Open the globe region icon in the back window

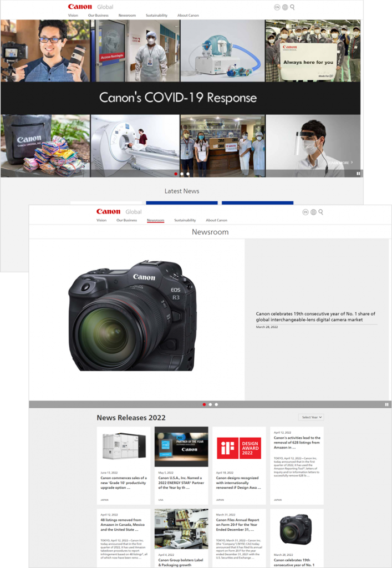285,7
